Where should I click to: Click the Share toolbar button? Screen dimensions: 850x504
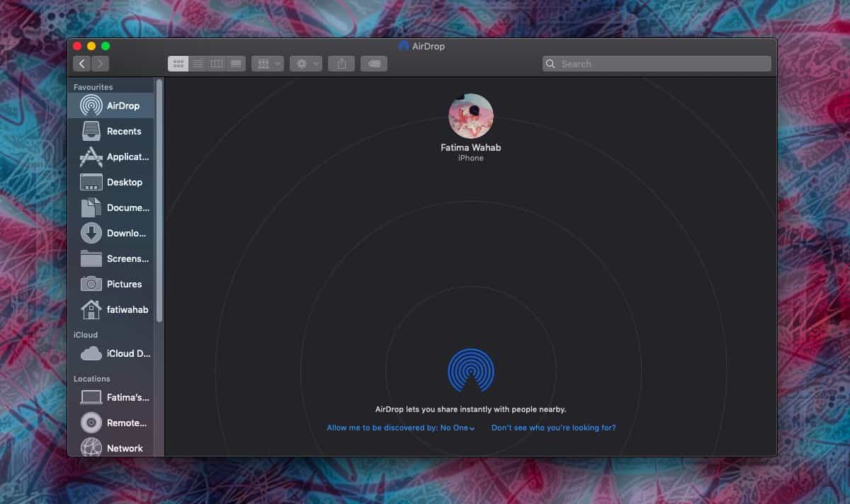point(341,64)
